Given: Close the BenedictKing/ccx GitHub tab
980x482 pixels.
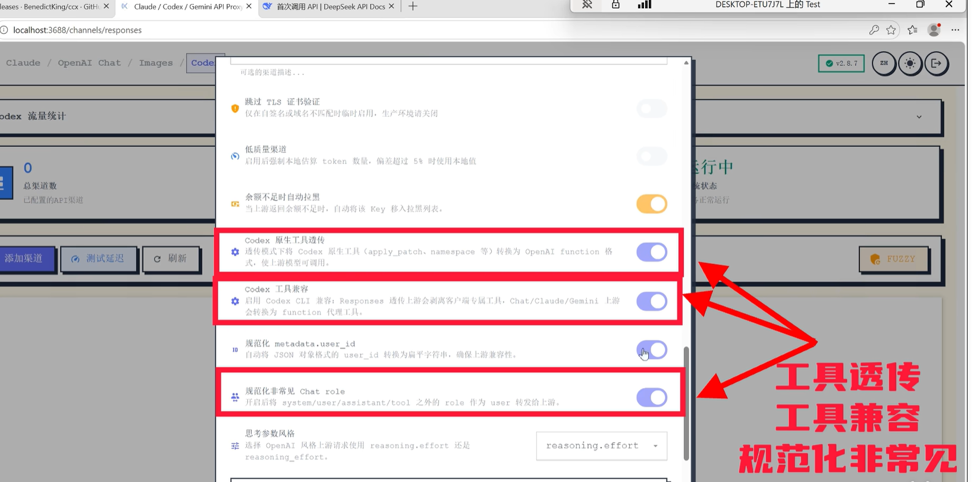Looking at the screenshot, I should coord(106,7).
